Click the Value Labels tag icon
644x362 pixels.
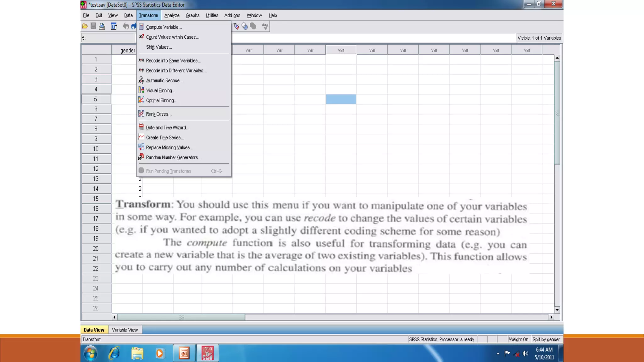(x=236, y=26)
